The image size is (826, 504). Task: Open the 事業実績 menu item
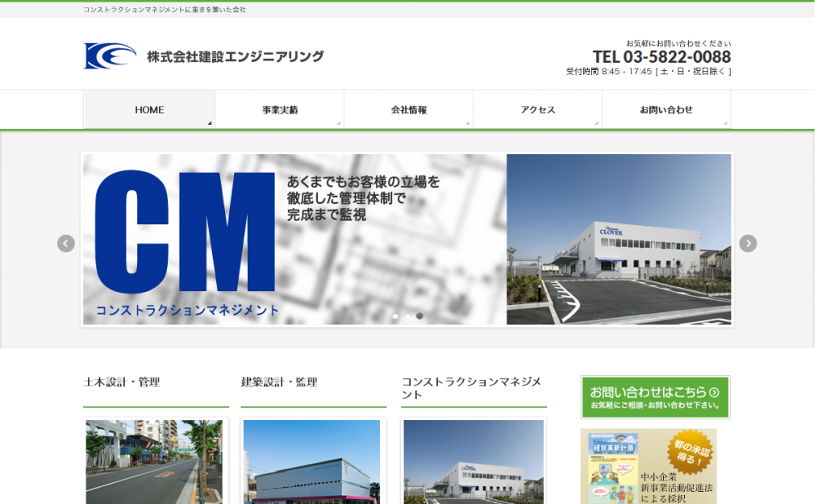click(280, 110)
